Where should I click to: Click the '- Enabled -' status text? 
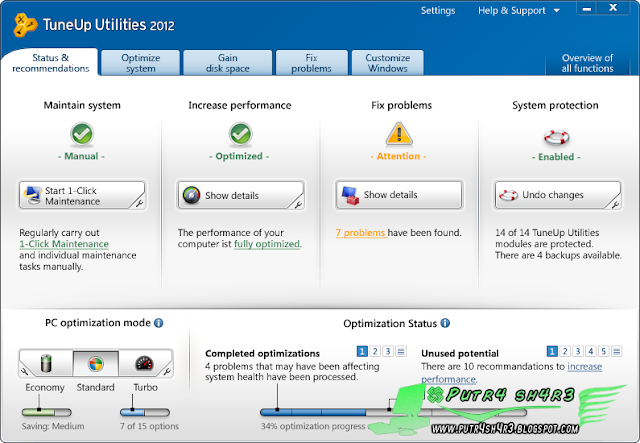point(556,157)
